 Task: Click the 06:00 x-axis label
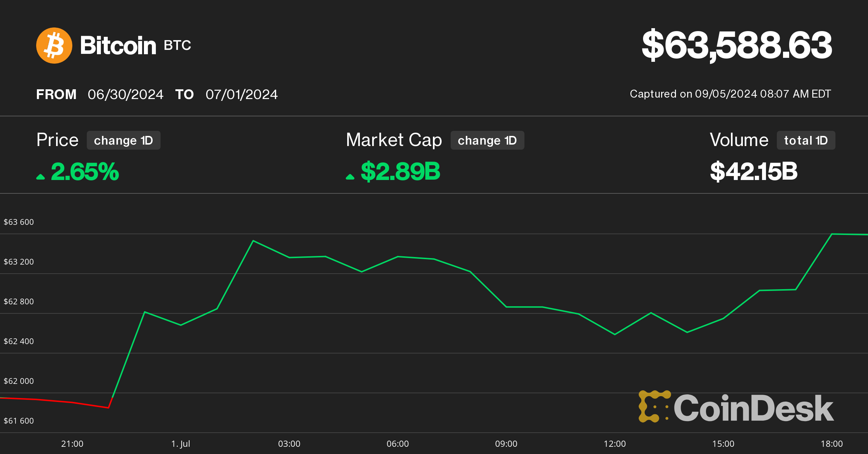[398, 444]
